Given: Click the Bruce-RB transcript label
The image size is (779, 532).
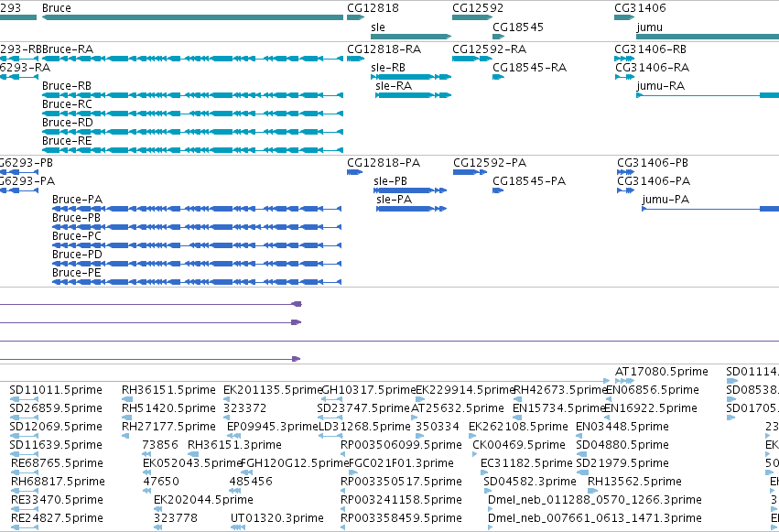Looking at the screenshot, I should coord(67,86).
